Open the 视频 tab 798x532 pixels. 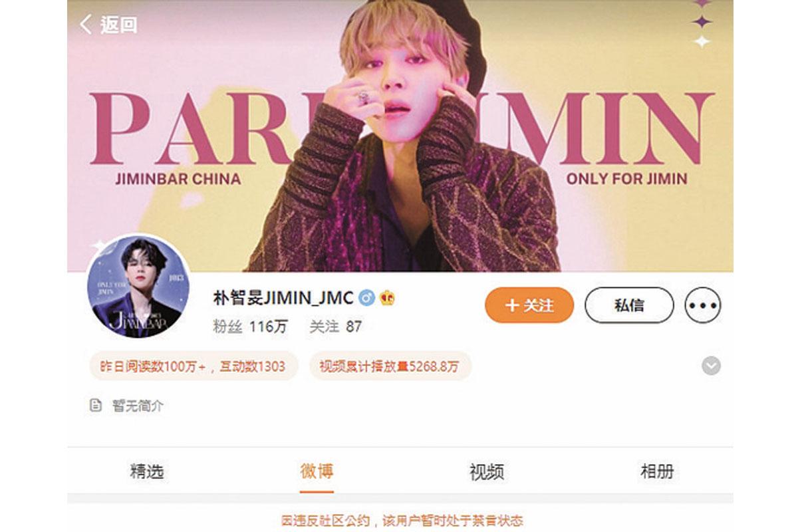(x=487, y=472)
